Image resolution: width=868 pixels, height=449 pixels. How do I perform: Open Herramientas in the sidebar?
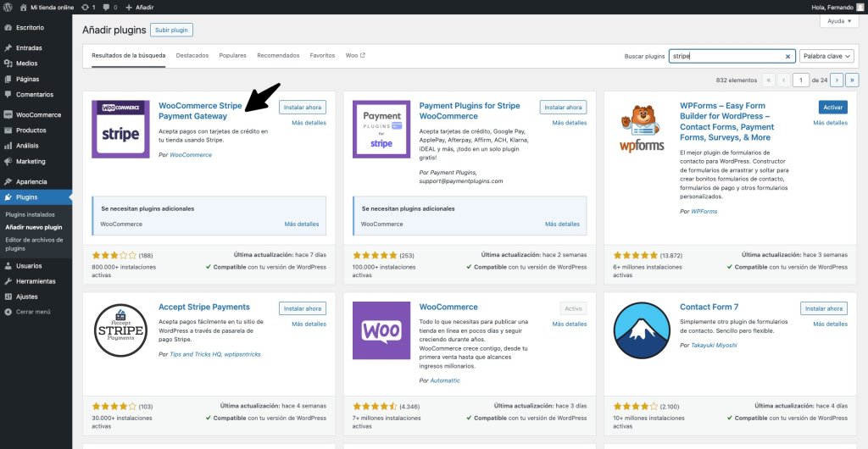pyautogui.click(x=36, y=281)
